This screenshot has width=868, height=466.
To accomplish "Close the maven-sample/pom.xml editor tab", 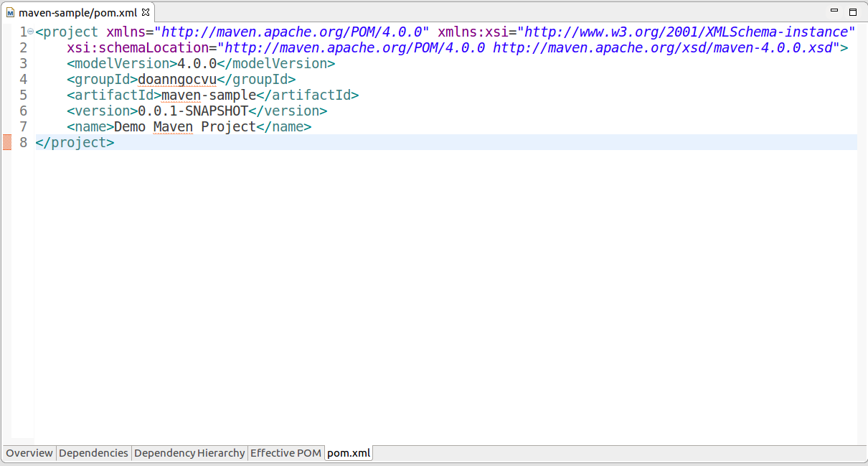I will pyautogui.click(x=146, y=13).
